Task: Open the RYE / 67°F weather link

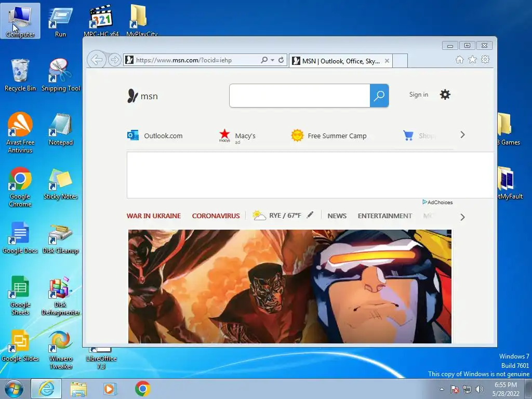Action: tap(277, 216)
